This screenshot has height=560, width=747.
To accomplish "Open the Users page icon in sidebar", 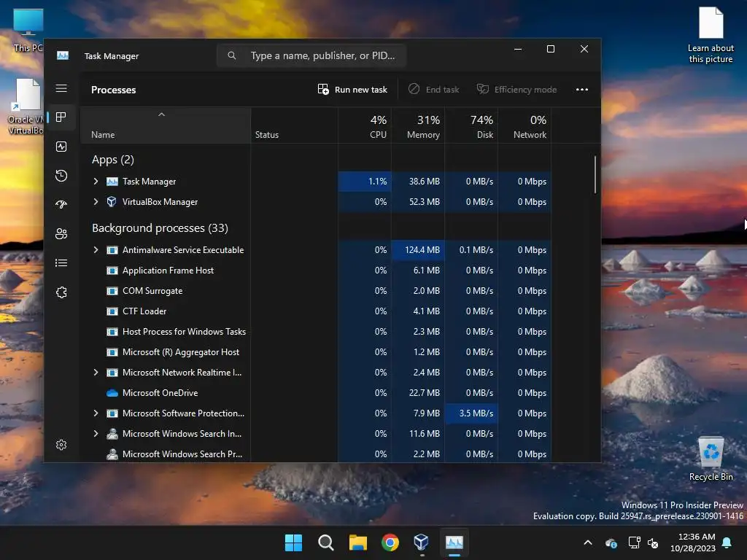I will click(61, 234).
